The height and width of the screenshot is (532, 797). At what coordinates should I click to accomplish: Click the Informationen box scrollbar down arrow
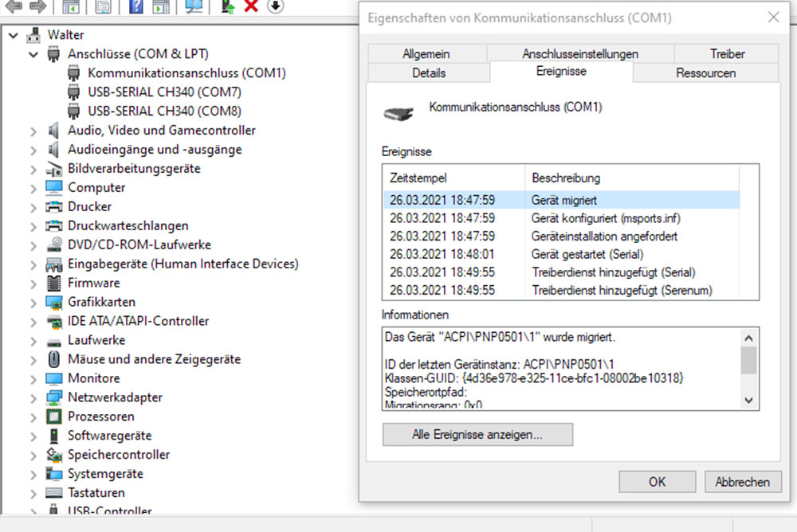[x=749, y=400]
